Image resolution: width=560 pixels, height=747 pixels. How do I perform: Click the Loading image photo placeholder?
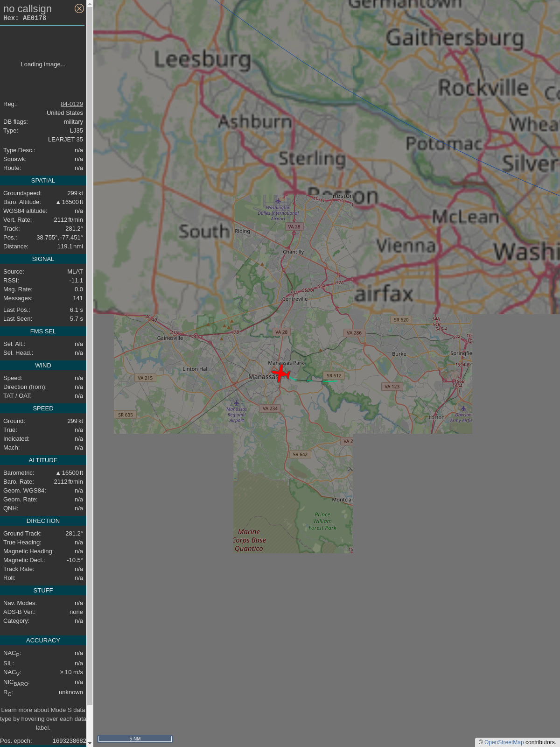[x=43, y=64]
